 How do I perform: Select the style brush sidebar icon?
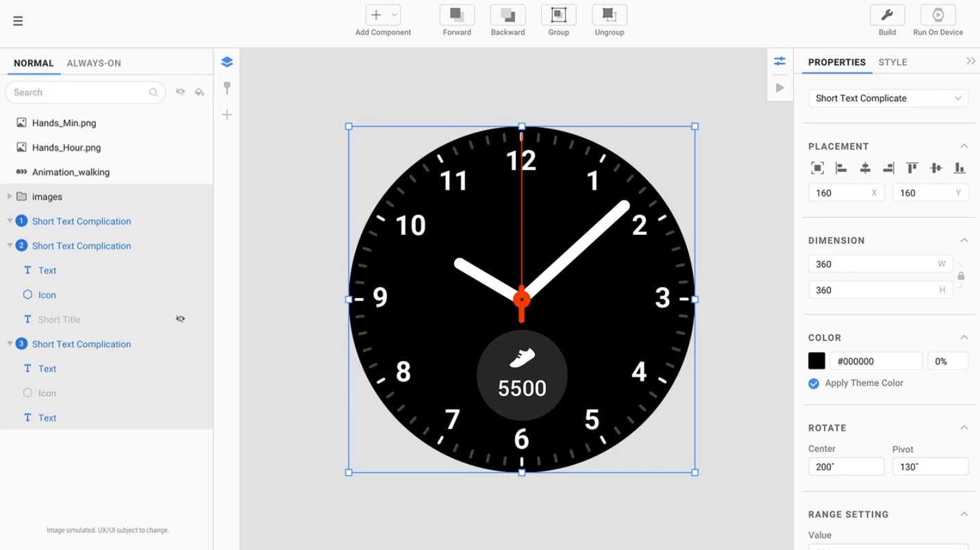[227, 88]
